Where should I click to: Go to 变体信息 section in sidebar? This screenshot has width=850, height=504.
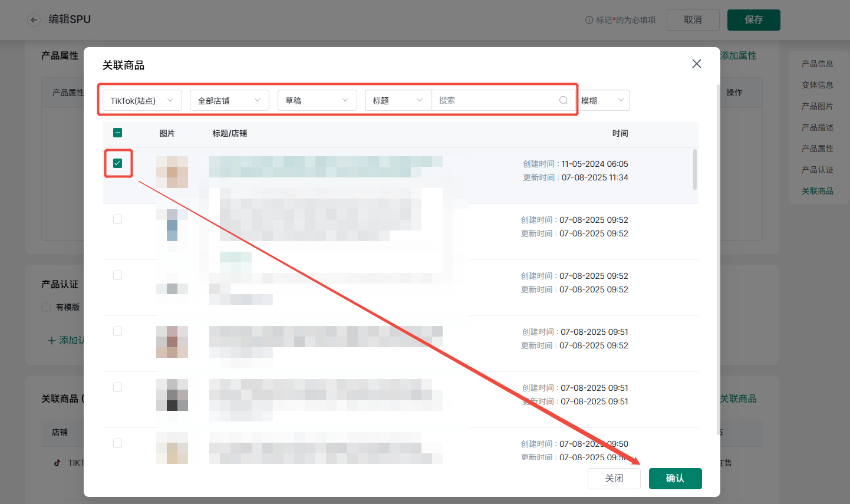point(817,85)
